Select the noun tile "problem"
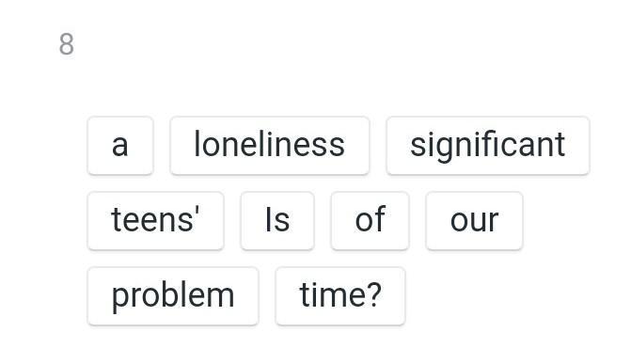The image size is (631, 364). [173, 296]
